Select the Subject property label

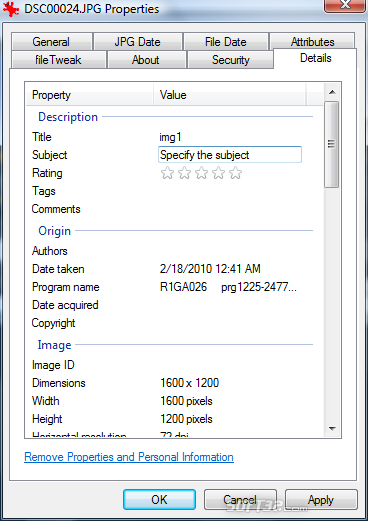coord(50,155)
